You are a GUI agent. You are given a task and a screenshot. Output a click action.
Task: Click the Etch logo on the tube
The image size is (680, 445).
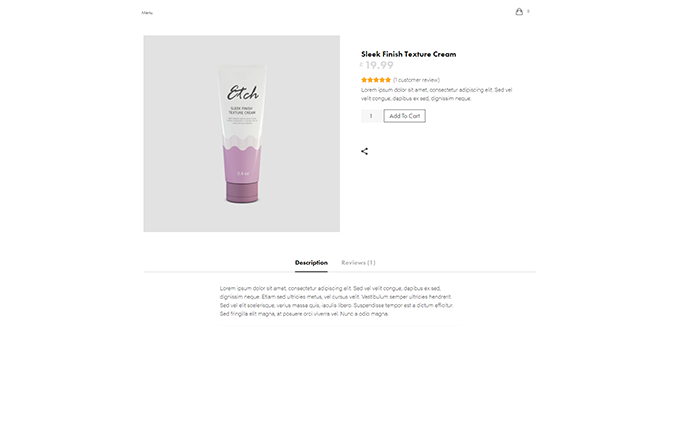point(242,93)
